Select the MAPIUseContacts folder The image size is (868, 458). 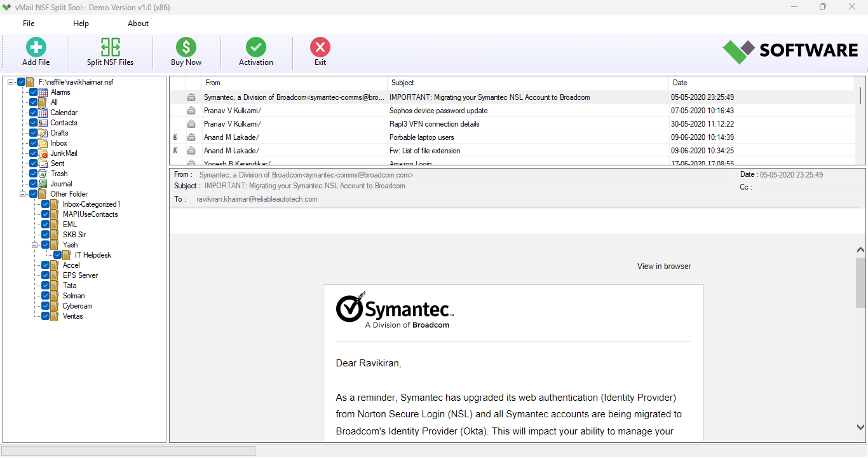(90, 214)
